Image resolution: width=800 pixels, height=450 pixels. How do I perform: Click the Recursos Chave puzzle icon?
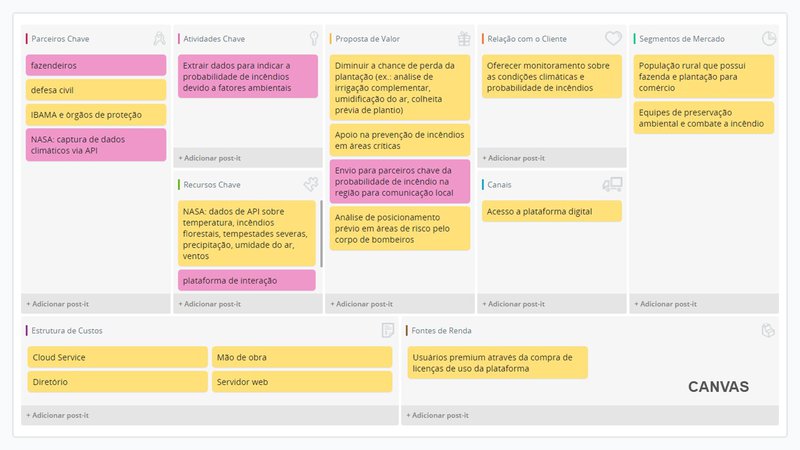point(311,185)
